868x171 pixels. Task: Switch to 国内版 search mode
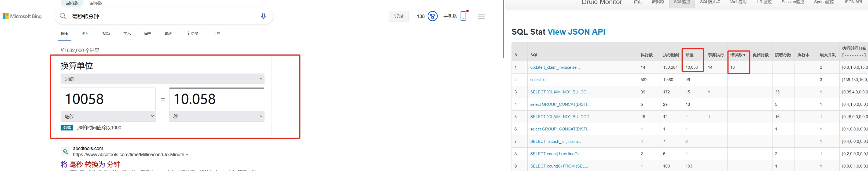click(72, 3)
